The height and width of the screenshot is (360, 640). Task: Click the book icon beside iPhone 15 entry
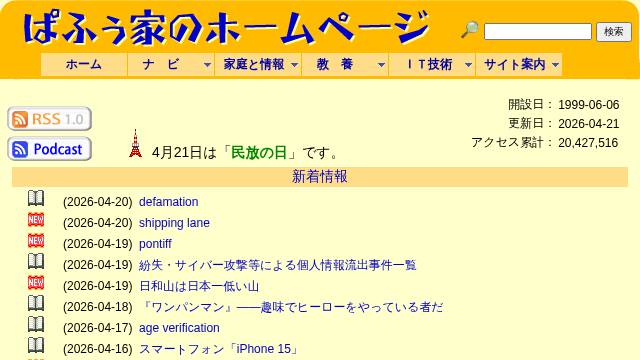36,345
